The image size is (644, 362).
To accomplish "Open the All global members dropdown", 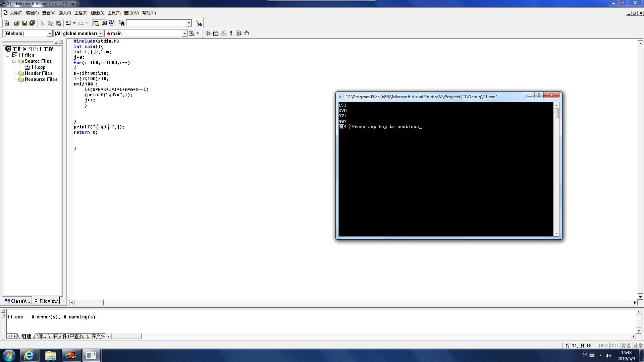I will point(100,33).
